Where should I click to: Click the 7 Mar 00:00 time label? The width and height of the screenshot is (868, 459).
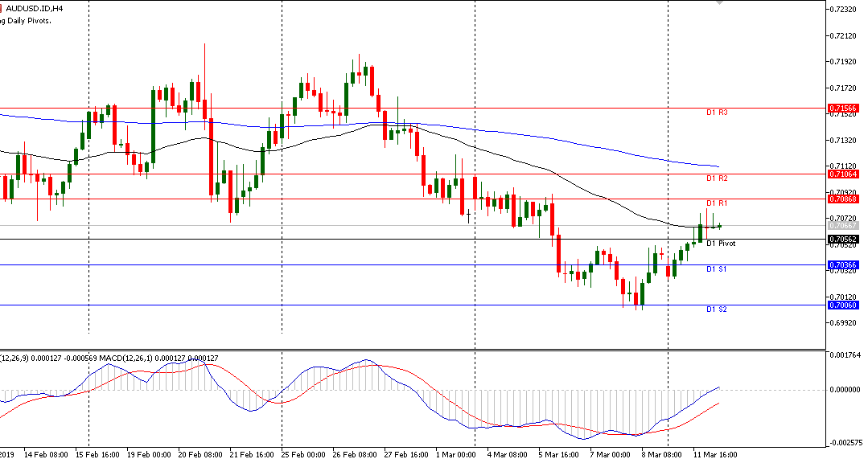click(x=610, y=455)
